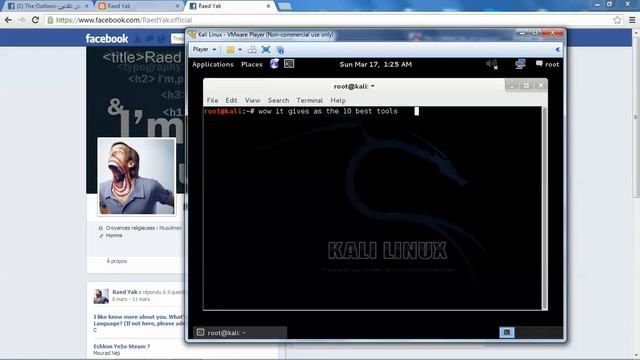
Task: Click Facebook friend requests icon
Action: 138,39
